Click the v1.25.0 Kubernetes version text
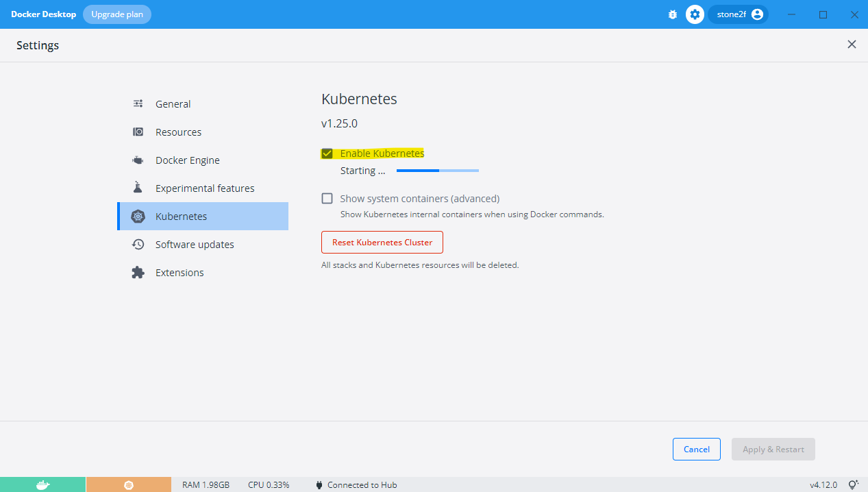The image size is (868, 492). coord(339,124)
